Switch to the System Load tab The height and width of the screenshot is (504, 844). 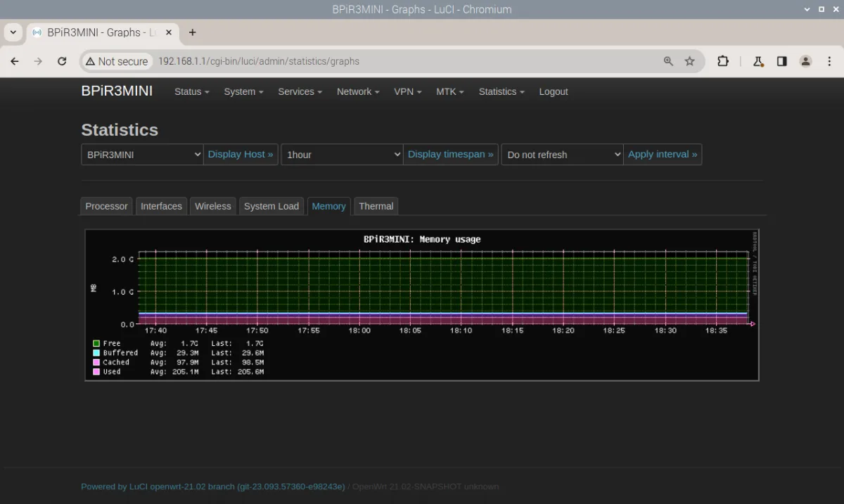coord(271,206)
